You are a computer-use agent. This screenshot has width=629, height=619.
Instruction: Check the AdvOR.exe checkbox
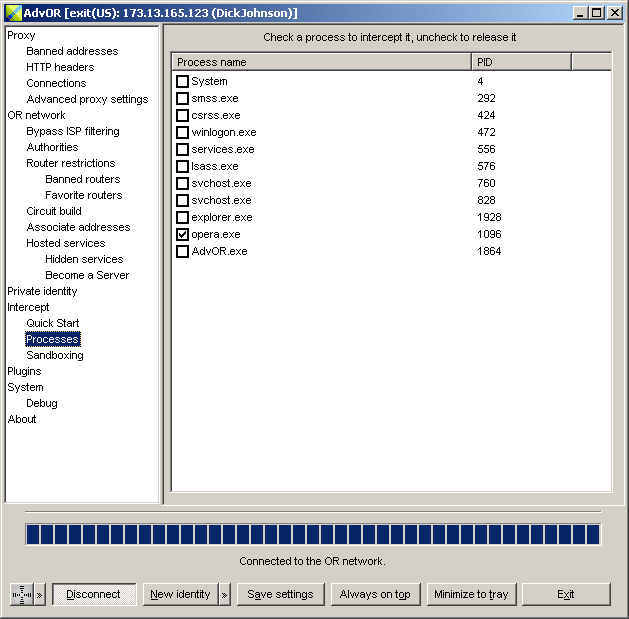183,252
